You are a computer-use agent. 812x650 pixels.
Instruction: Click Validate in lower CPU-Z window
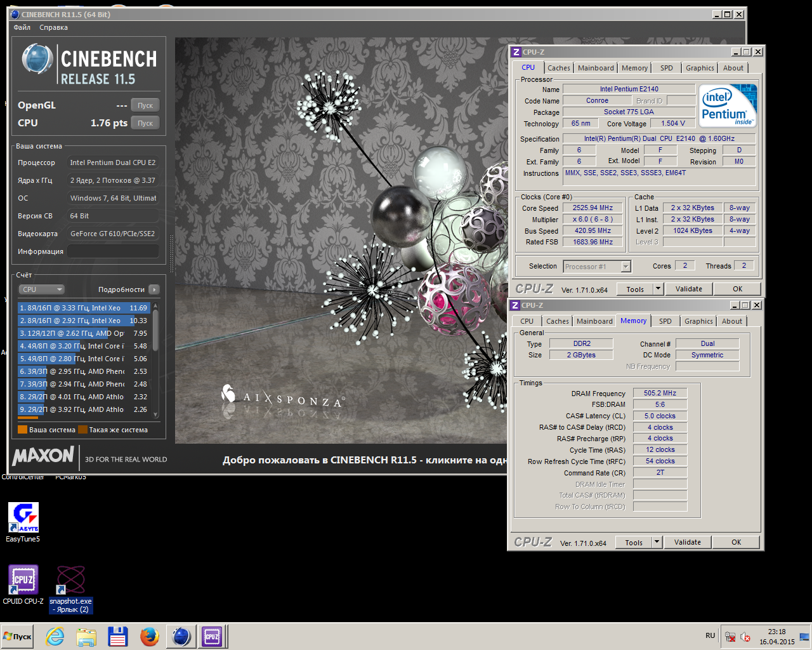[688, 542]
